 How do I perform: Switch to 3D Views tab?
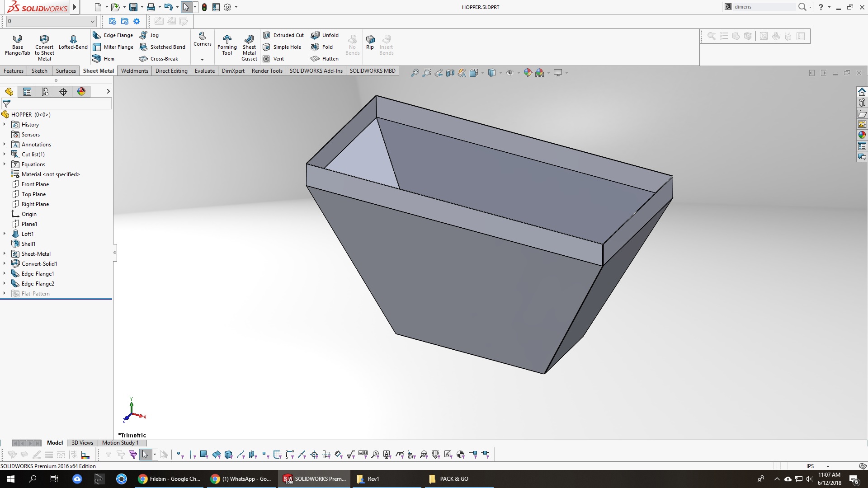point(82,443)
